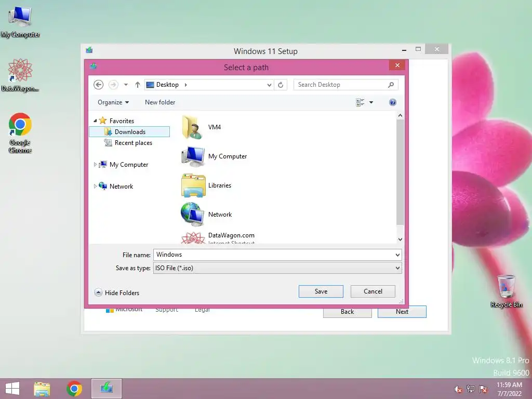
Task: Click the Cancel button
Action: coord(373,291)
